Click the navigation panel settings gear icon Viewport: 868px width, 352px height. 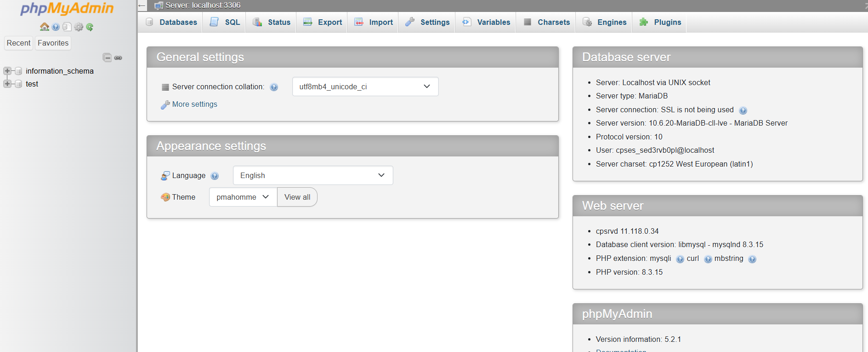tap(79, 27)
